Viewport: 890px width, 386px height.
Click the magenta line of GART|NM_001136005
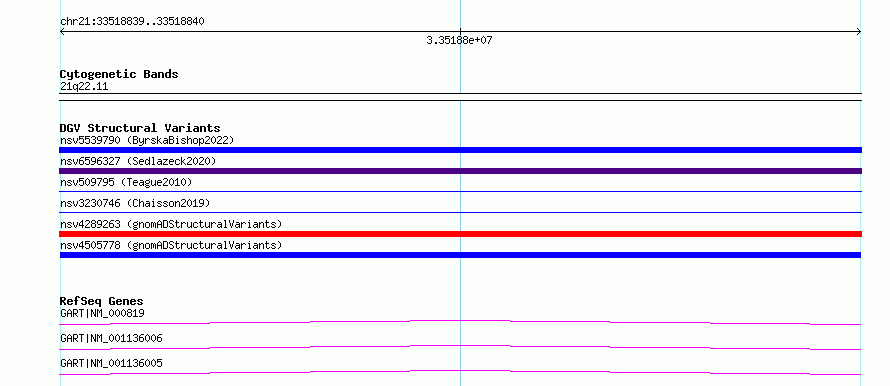(460, 372)
